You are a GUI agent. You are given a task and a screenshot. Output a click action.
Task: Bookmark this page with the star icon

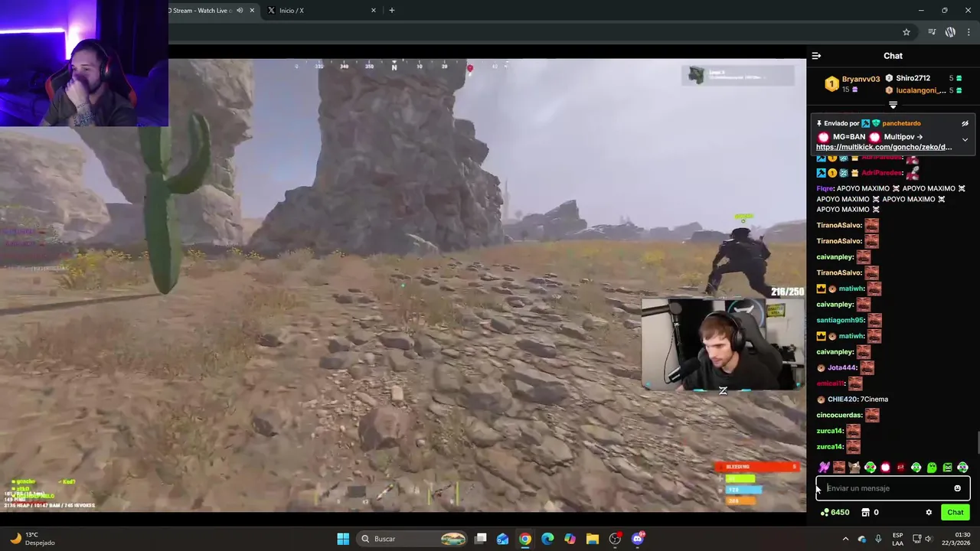pyautogui.click(x=906, y=32)
